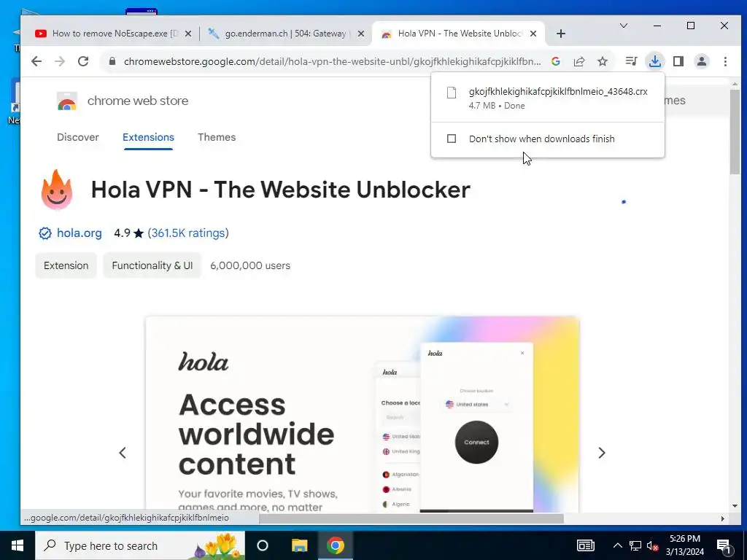The width and height of the screenshot is (747, 560).
Task: Open Google Lens search icon in address bar
Action: pyautogui.click(x=555, y=61)
